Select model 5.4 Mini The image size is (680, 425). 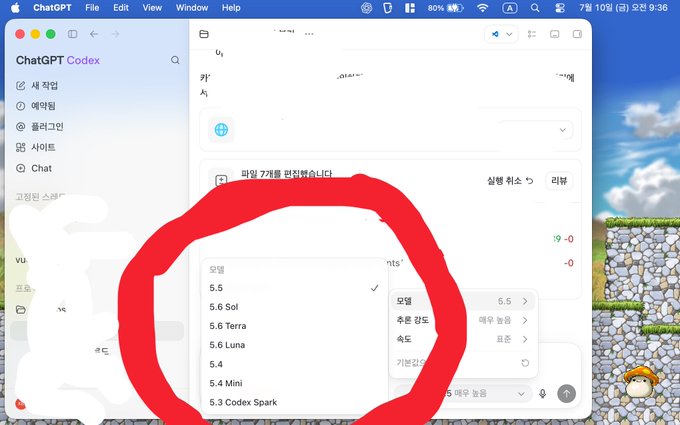click(x=294, y=383)
